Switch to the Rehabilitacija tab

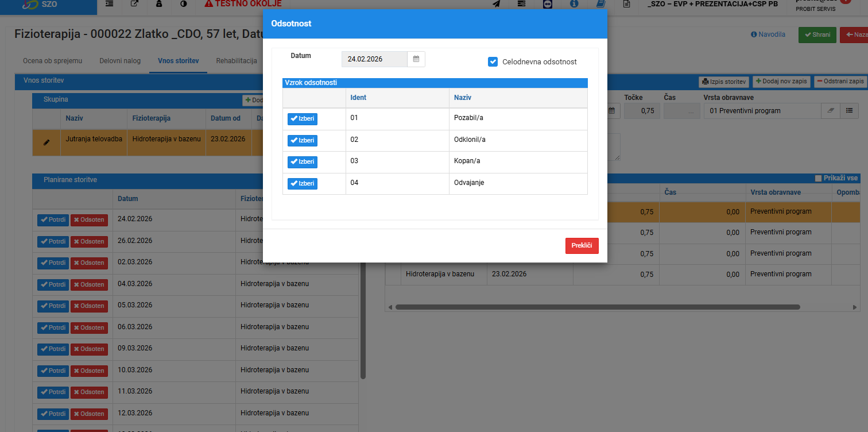pos(237,61)
